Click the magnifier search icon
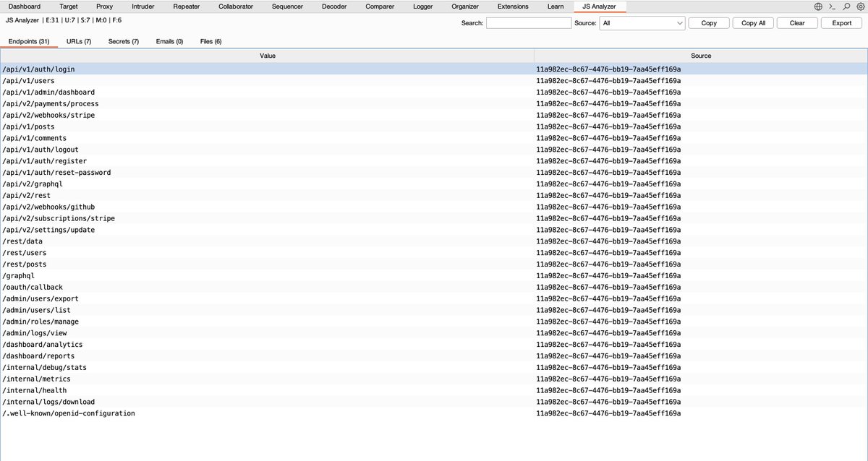The image size is (868, 461). tap(846, 6)
